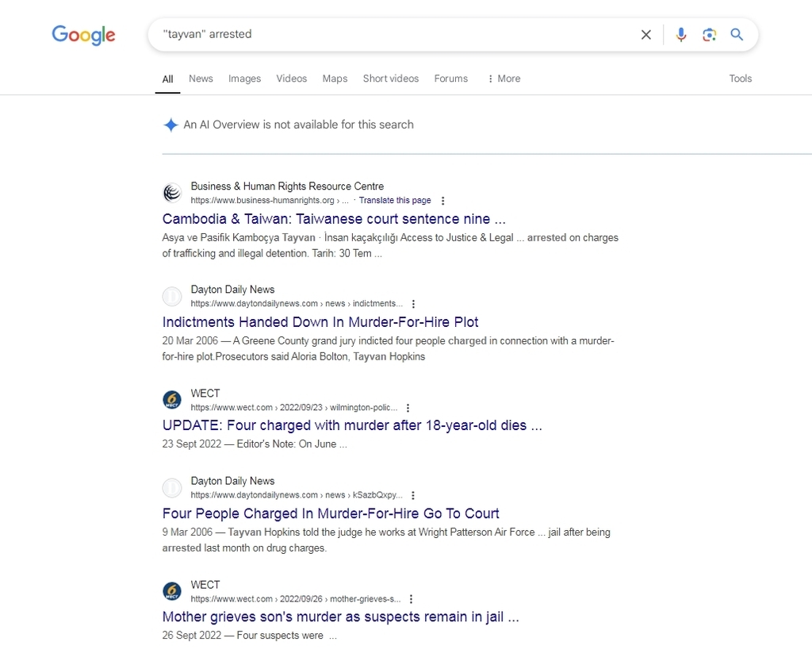Click Dayton Daily News favicon beside Four People result
812x657 pixels.
(x=172, y=487)
